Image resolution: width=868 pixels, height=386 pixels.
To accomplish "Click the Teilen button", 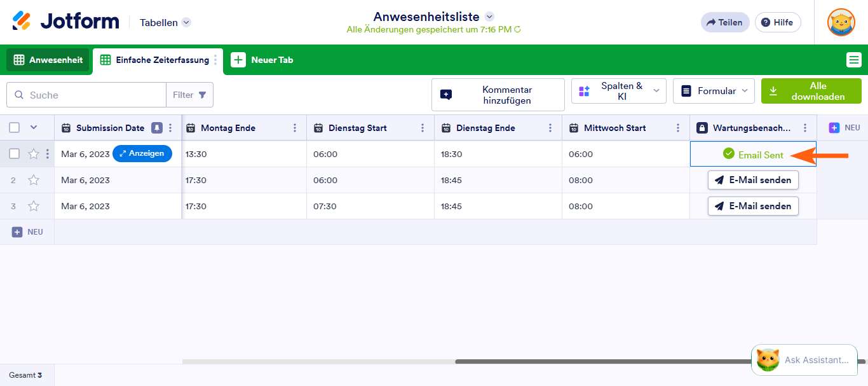I will coord(725,22).
